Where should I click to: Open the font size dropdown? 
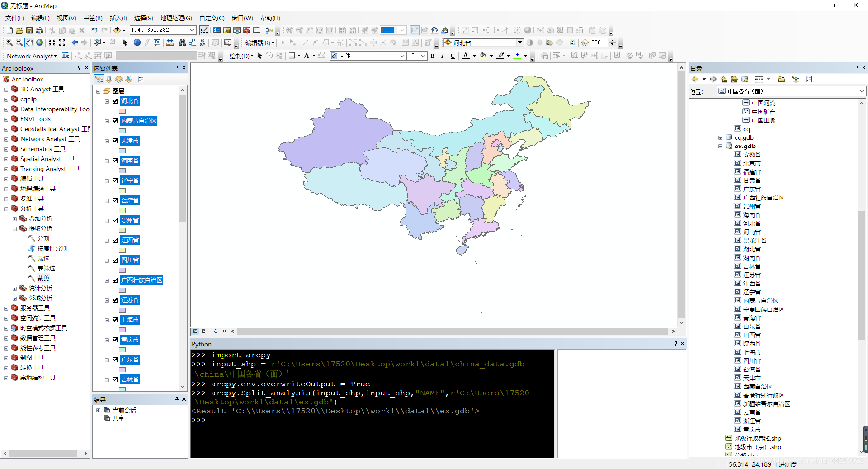click(x=423, y=56)
